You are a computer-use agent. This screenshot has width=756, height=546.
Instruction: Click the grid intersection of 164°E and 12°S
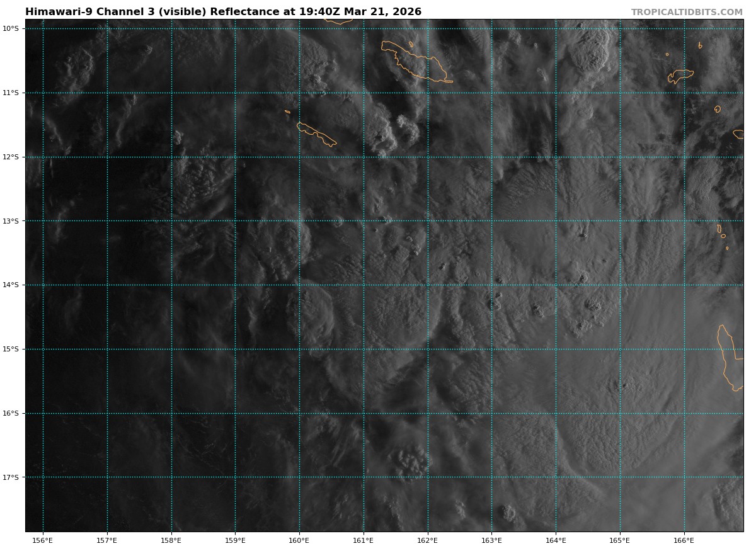[x=556, y=157]
